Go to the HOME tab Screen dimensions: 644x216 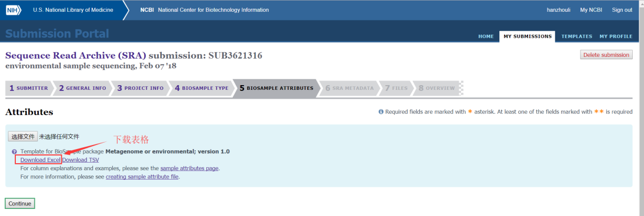[486, 36]
